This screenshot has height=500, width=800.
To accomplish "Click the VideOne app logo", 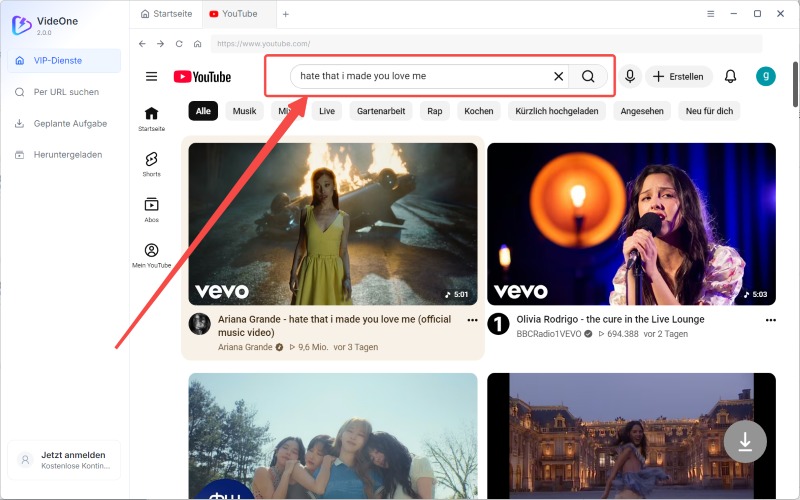I will click(22, 25).
